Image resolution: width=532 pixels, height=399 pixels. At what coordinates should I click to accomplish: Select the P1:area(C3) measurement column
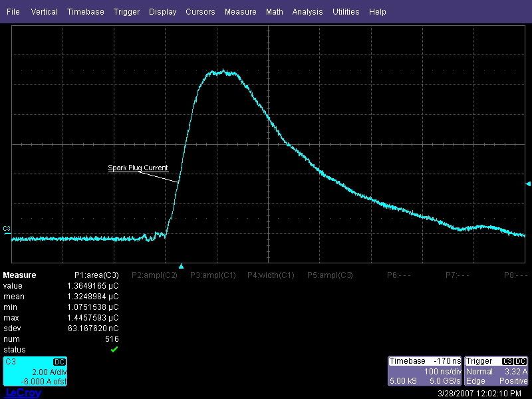pos(96,275)
